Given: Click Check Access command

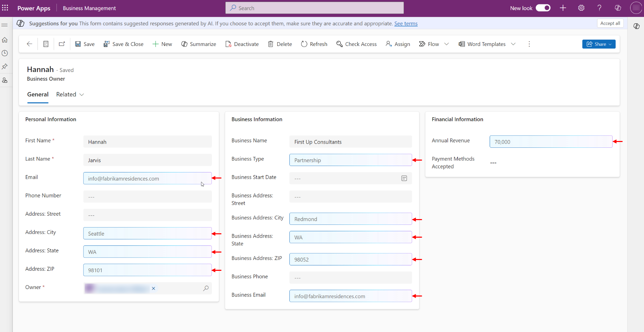Looking at the screenshot, I should (x=357, y=44).
